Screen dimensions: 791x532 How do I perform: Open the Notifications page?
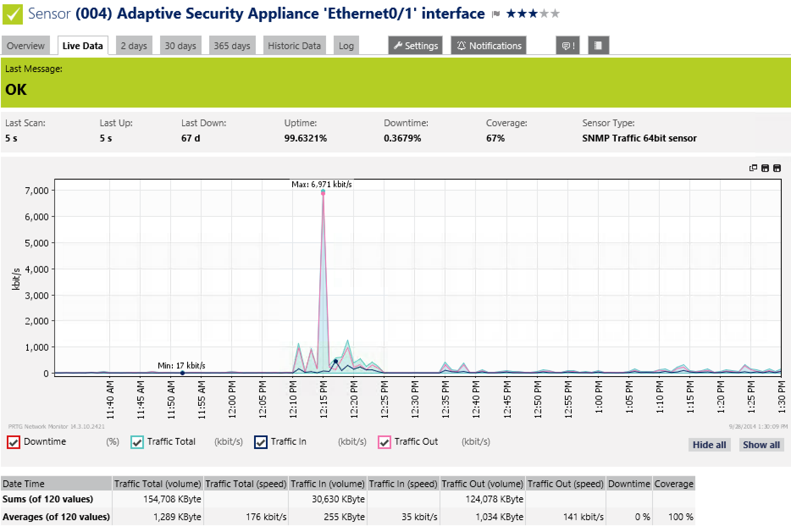click(489, 46)
